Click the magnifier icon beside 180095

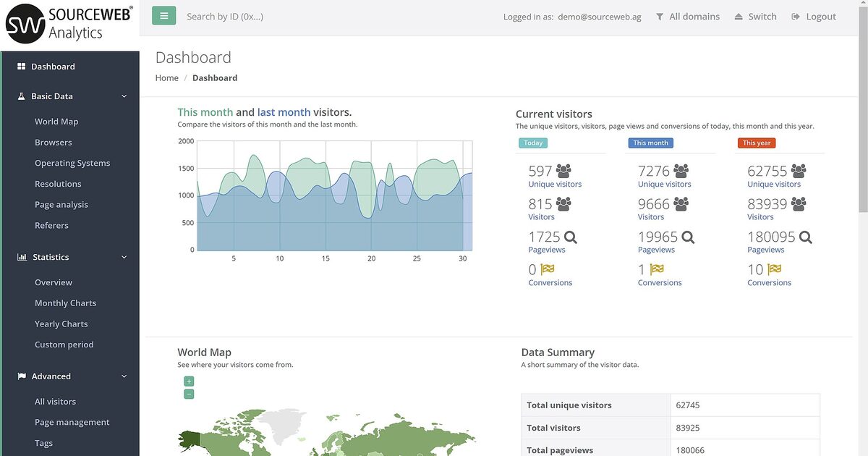[x=806, y=237]
